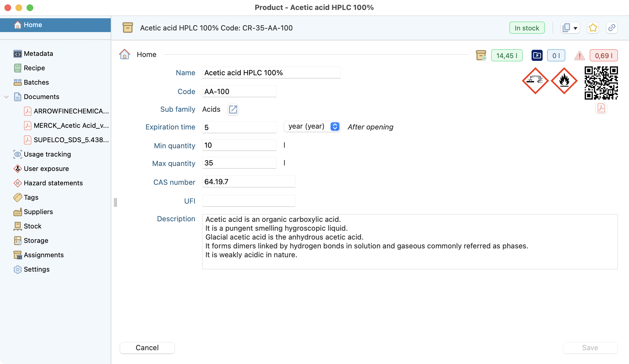Open the Sub family external link icon
Viewport: 629px width, 364px height.
pyautogui.click(x=233, y=110)
